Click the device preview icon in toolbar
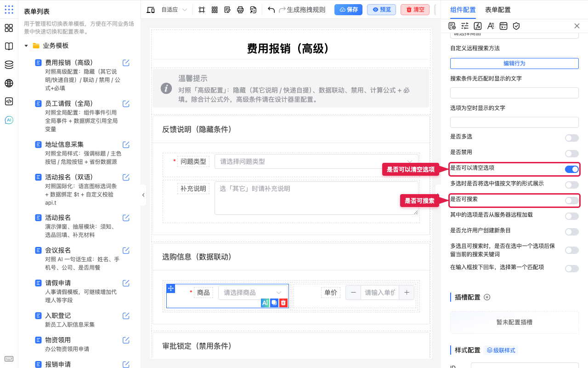The height and width of the screenshot is (368, 588). click(x=150, y=10)
